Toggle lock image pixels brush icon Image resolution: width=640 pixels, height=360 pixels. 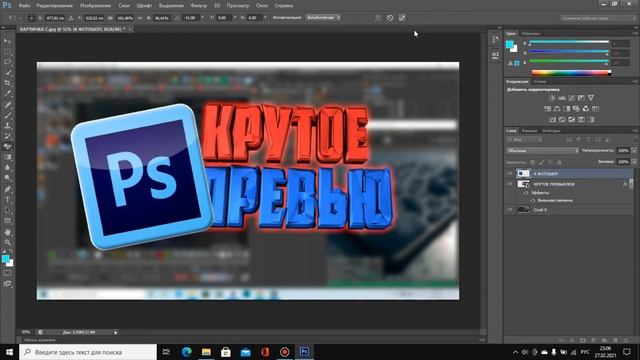(542, 162)
